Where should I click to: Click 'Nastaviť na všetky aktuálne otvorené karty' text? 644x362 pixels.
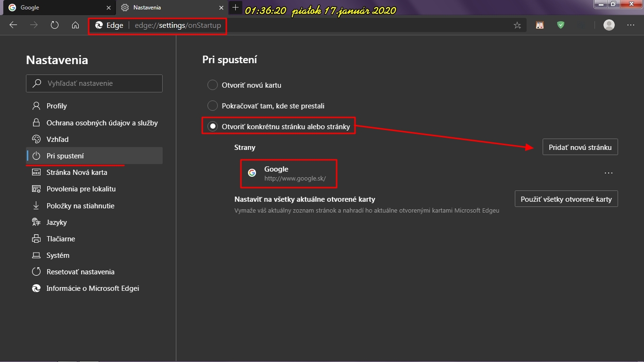[305, 199]
